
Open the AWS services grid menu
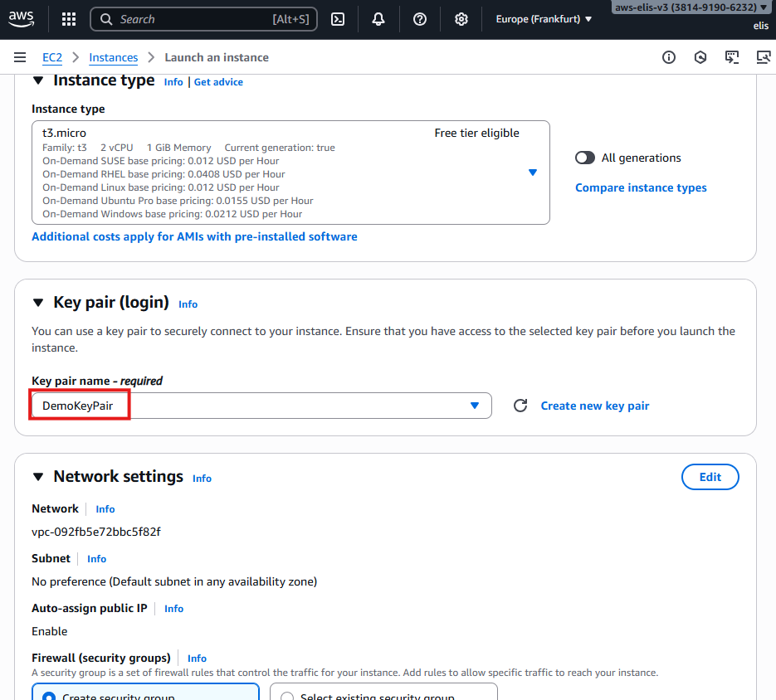coord(69,19)
